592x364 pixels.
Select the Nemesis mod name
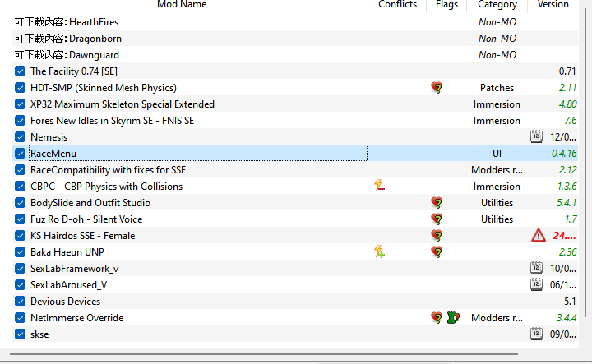(x=49, y=137)
